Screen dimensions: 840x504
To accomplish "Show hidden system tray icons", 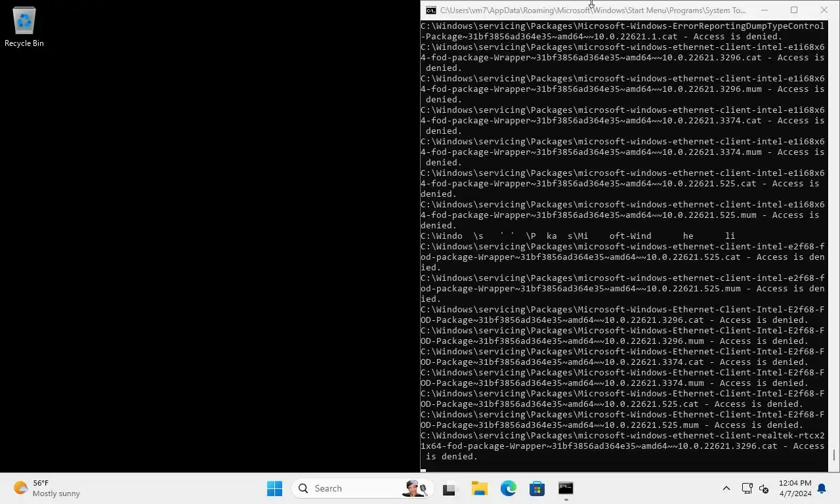I will 726,488.
